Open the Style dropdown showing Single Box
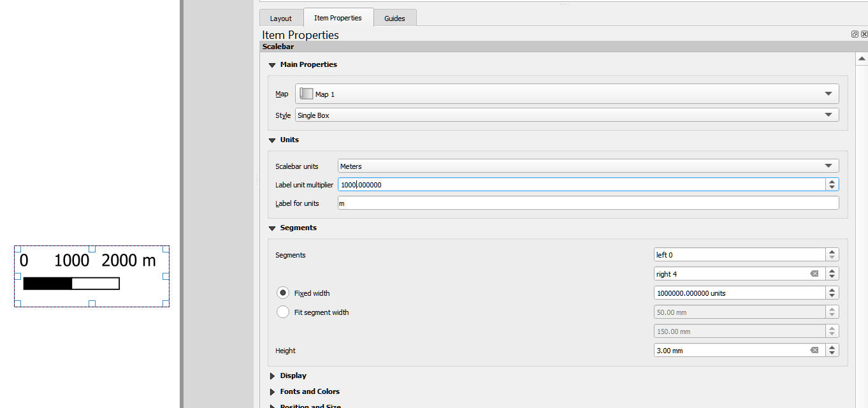The image size is (868, 408). tap(828, 115)
